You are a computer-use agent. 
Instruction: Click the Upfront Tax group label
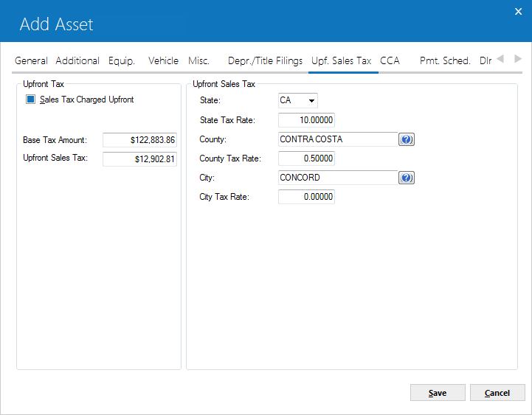pos(44,84)
